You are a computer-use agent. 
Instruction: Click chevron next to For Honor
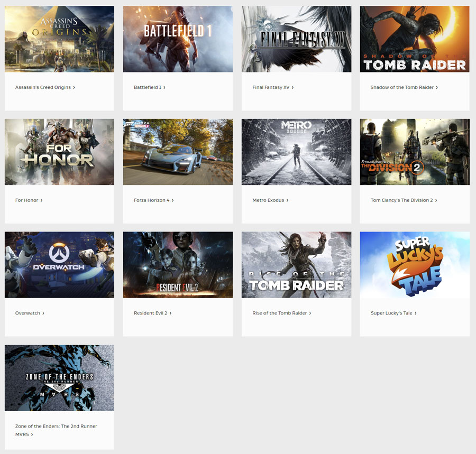click(x=41, y=200)
